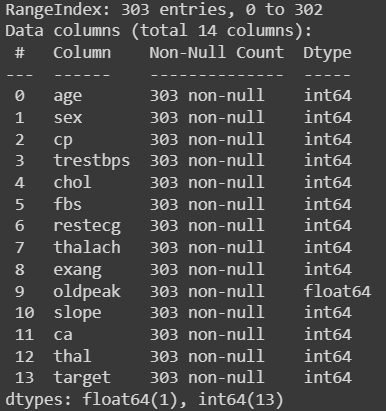
Task: Click the 'fbs' column name
Action: tap(68, 204)
